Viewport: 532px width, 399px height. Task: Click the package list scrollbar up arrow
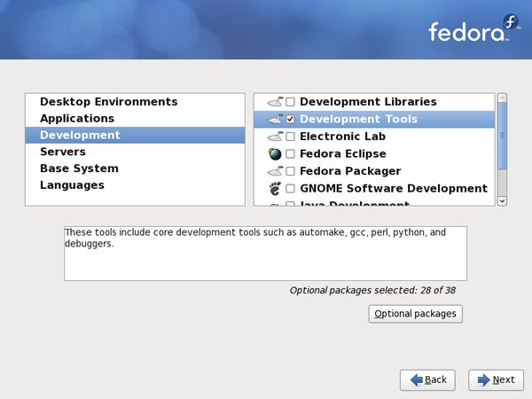click(x=502, y=98)
